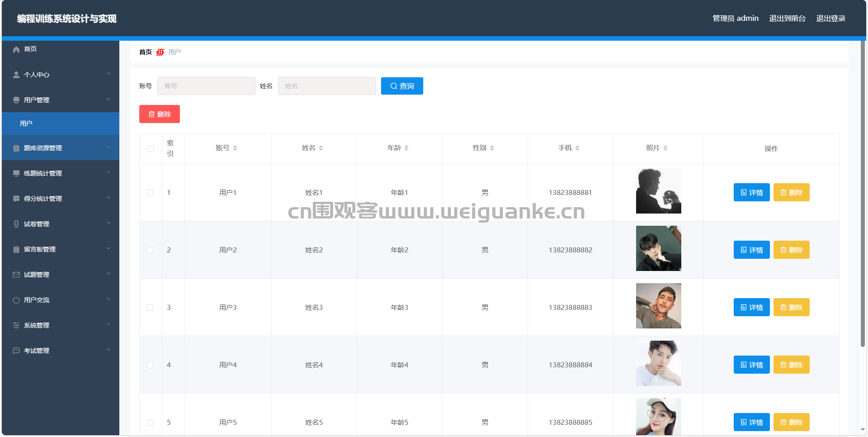Expand the 练题统计管理 chevron
This screenshot has height=437, width=868.
click(x=108, y=172)
